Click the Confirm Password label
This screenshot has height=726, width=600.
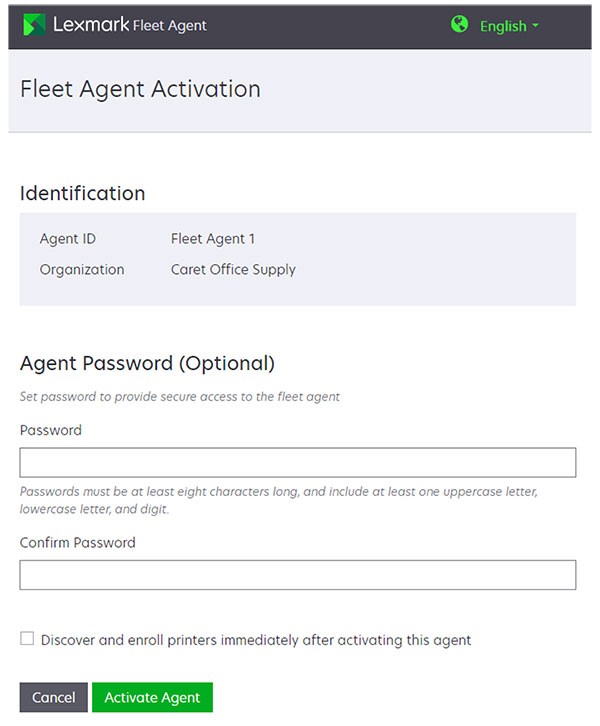tap(78, 543)
